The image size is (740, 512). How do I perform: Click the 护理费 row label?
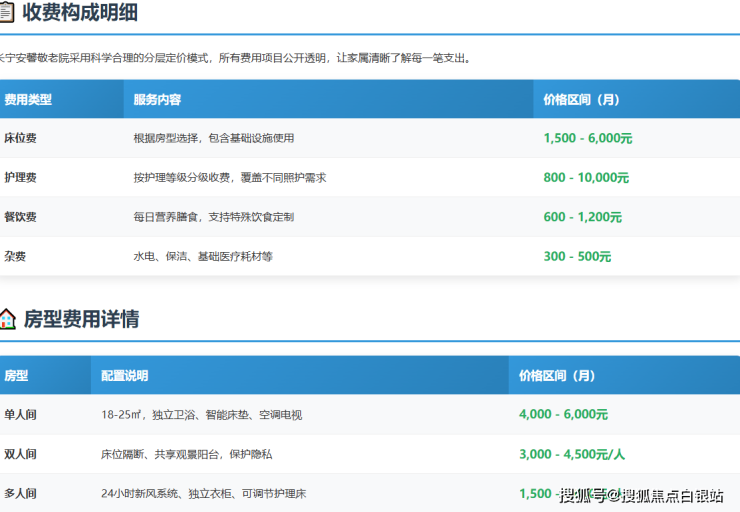coord(21,177)
